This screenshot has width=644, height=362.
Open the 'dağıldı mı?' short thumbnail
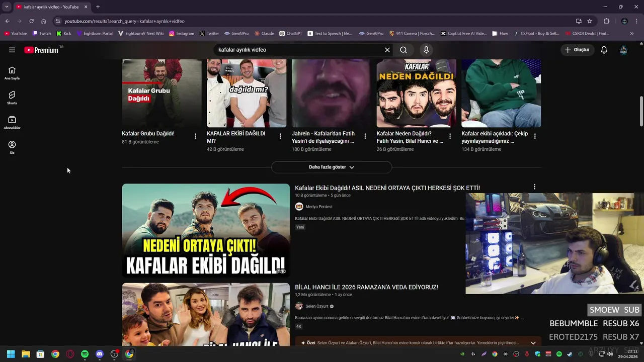point(247,93)
